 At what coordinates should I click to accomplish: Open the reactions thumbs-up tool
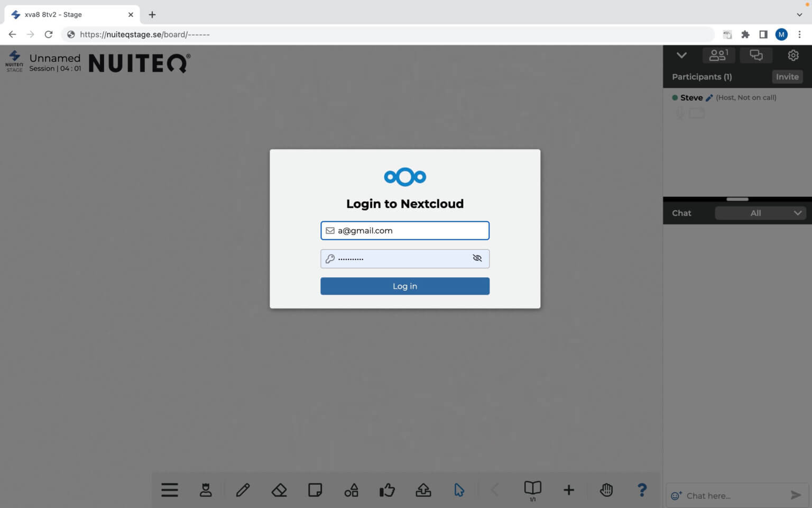(387, 489)
